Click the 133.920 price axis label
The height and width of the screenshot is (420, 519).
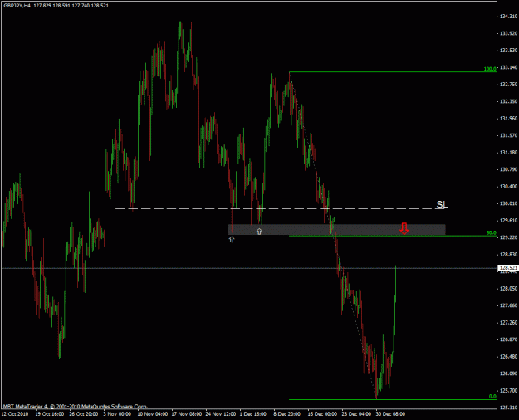tap(508, 33)
